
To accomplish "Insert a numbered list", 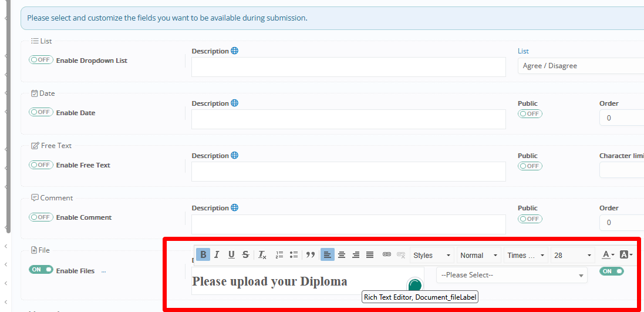I will click(x=279, y=254).
